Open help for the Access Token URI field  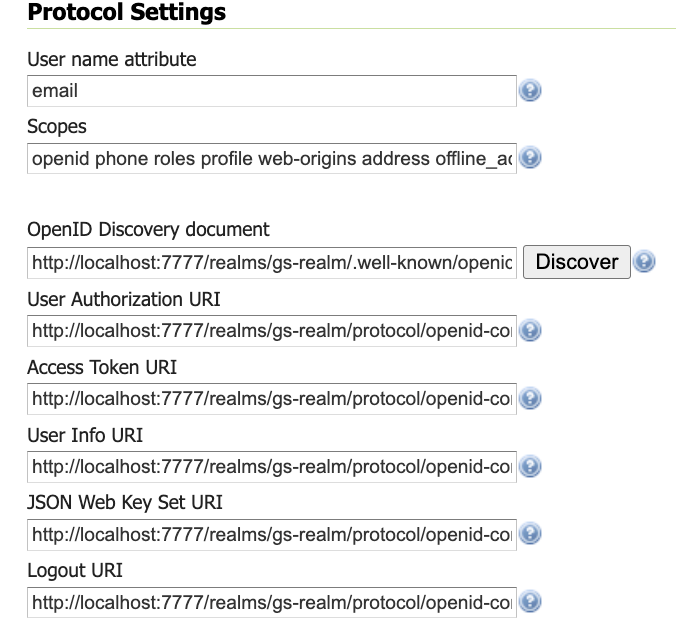click(x=530, y=398)
